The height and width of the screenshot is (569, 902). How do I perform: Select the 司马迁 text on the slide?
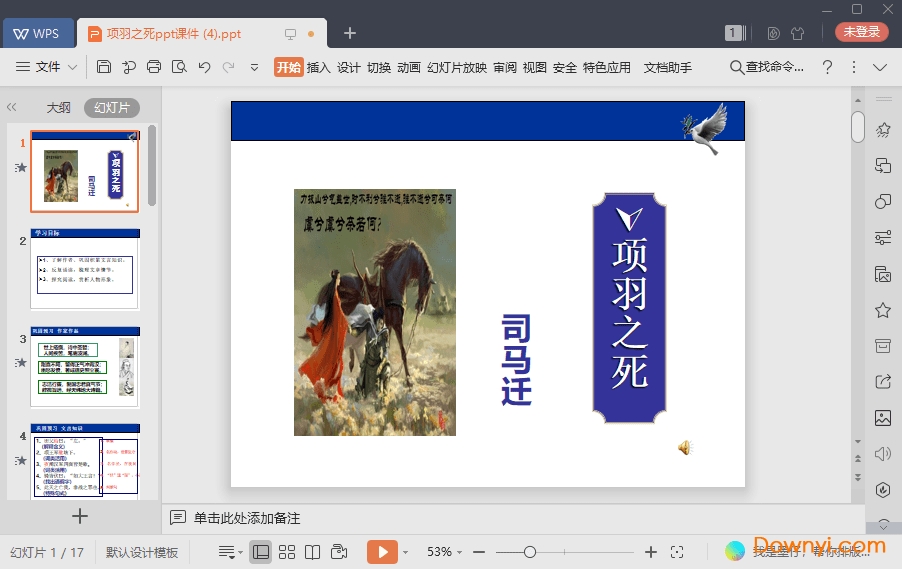(x=516, y=360)
